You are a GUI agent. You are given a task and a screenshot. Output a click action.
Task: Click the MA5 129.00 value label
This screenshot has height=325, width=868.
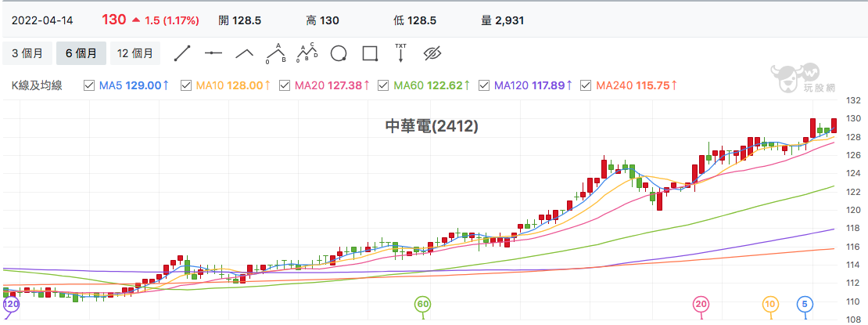click(134, 85)
